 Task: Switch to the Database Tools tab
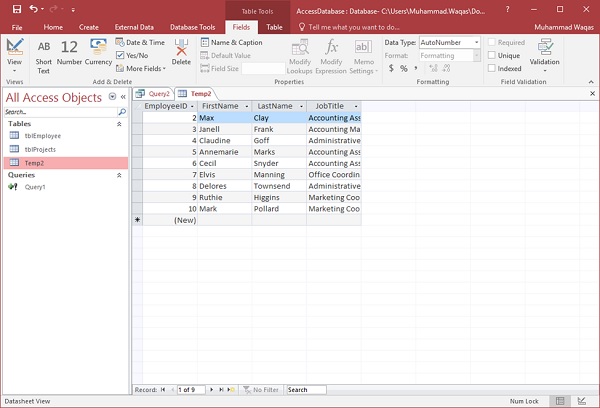click(191, 27)
